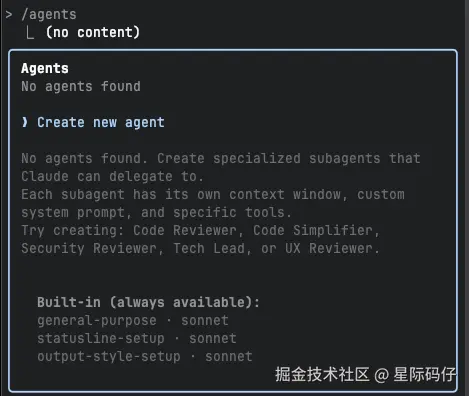Click the Built-in (always available) heading

(x=148, y=302)
